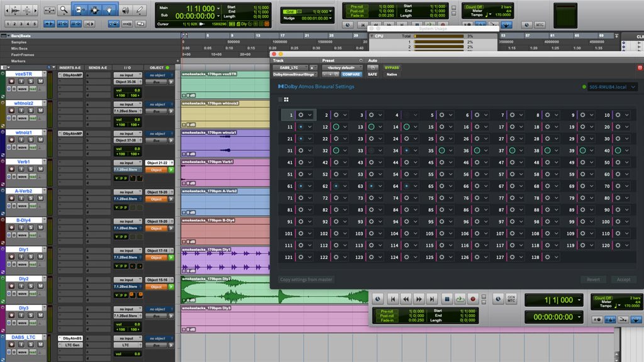Open Main counter format dropdown

(218, 8)
